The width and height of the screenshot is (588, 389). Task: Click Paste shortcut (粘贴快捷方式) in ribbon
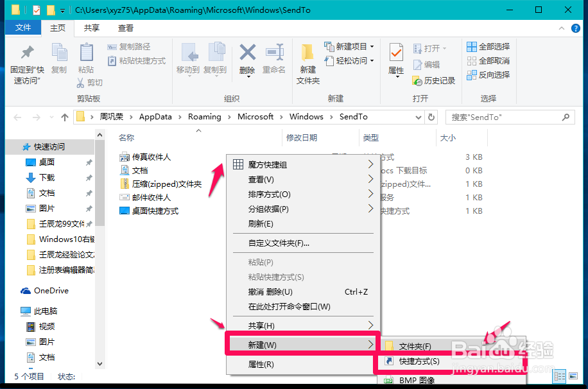pos(137,61)
